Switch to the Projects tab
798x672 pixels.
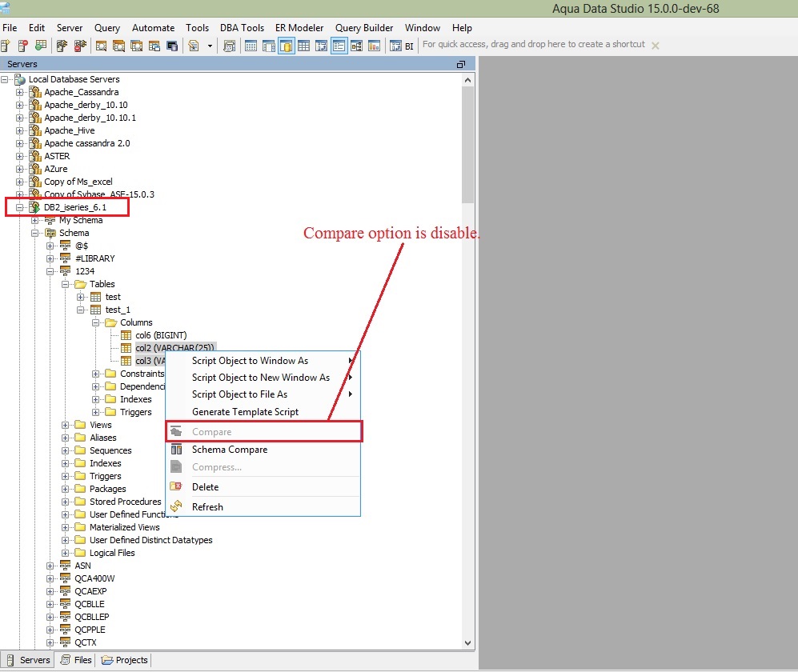point(125,660)
